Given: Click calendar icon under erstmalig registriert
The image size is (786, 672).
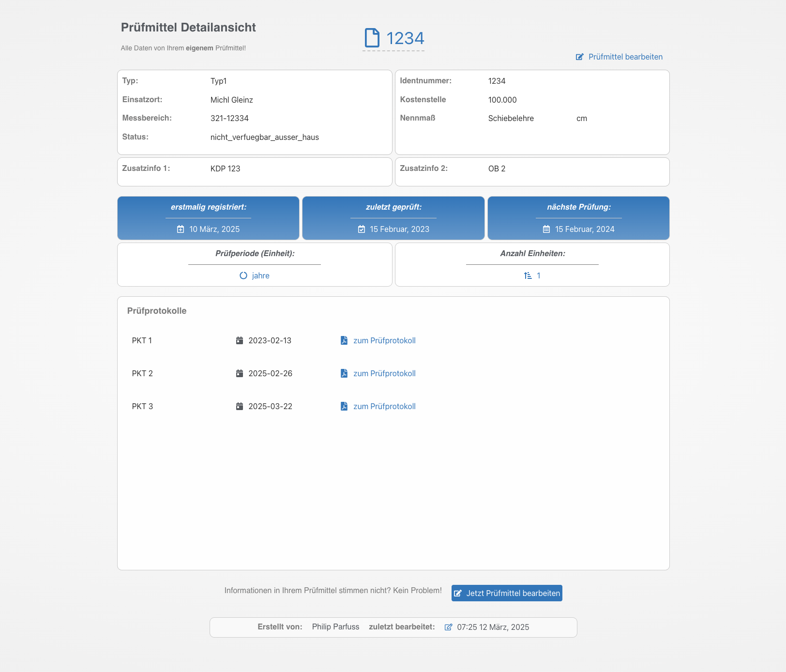Looking at the screenshot, I should click(x=181, y=229).
